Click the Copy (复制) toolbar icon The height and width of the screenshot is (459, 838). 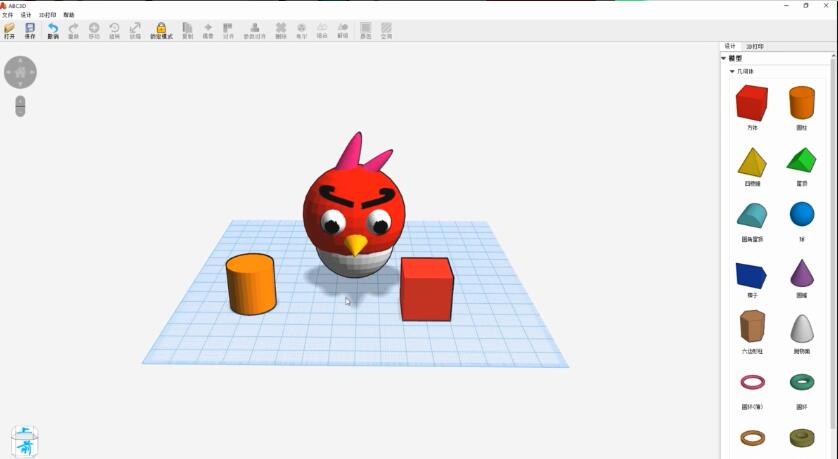[x=187, y=28]
